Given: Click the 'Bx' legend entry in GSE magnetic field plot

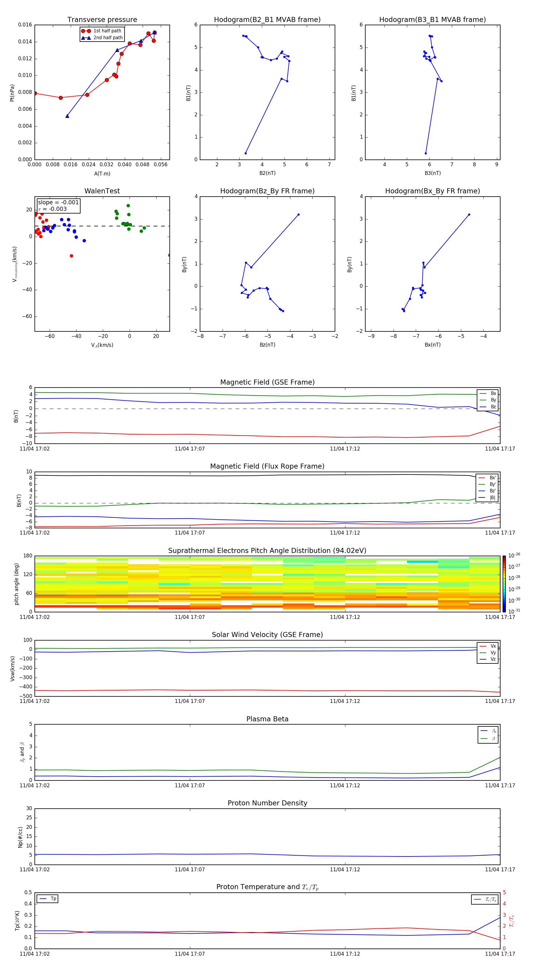Looking at the screenshot, I should 488,393.
